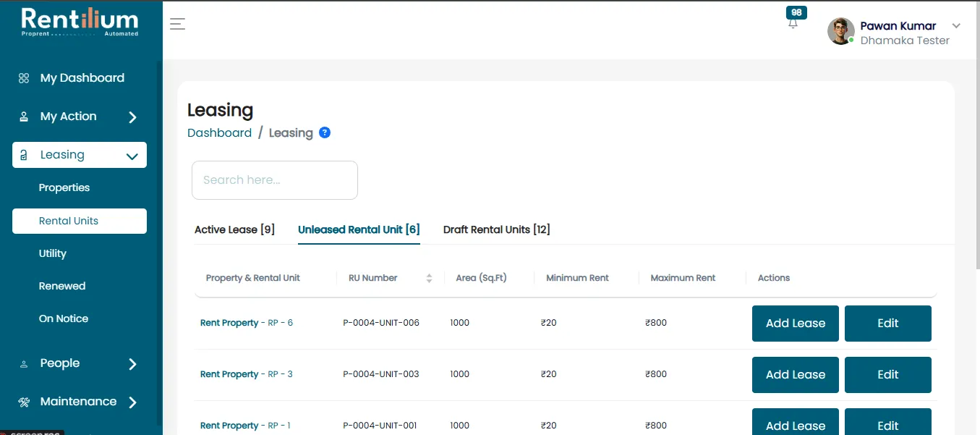Click the Search here input field
980x435 pixels.
coord(275,180)
